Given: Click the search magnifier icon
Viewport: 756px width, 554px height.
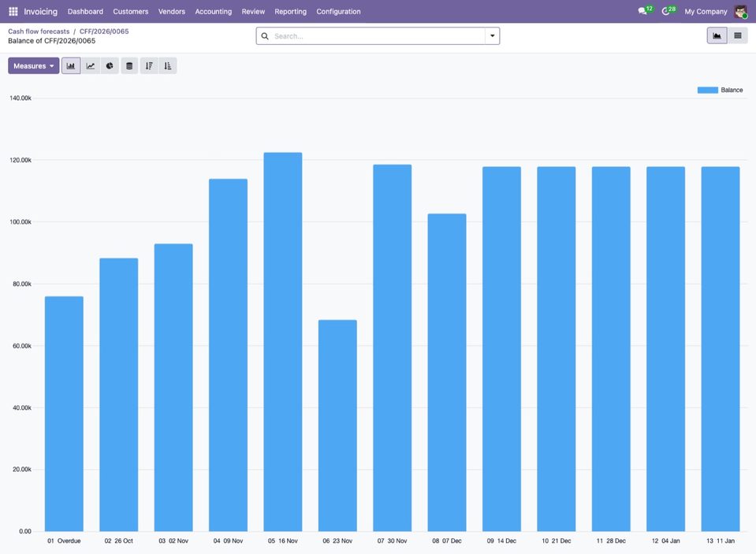Looking at the screenshot, I should pos(265,36).
